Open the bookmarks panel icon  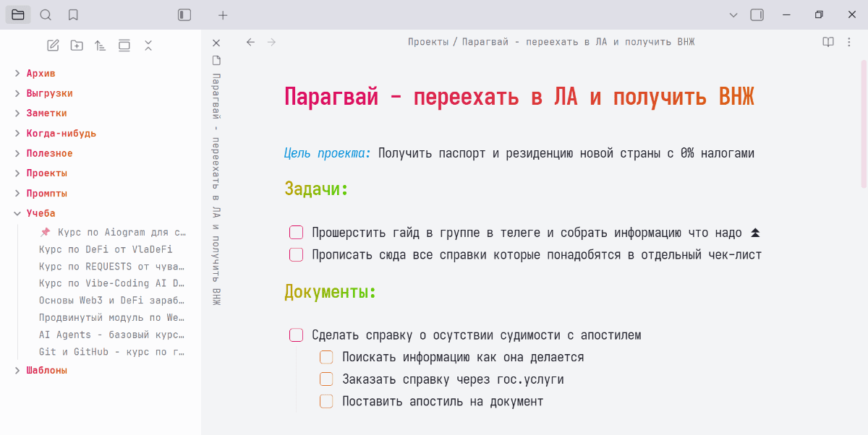73,14
